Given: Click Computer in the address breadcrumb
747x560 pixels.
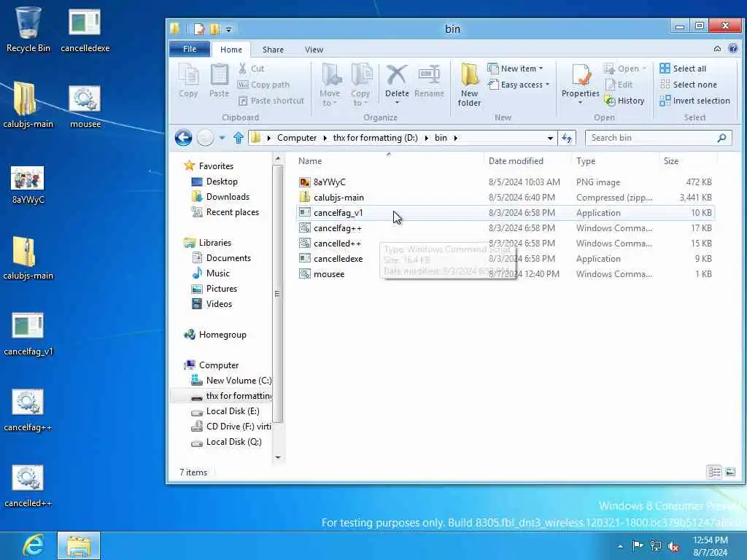Looking at the screenshot, I should (297, 138).
